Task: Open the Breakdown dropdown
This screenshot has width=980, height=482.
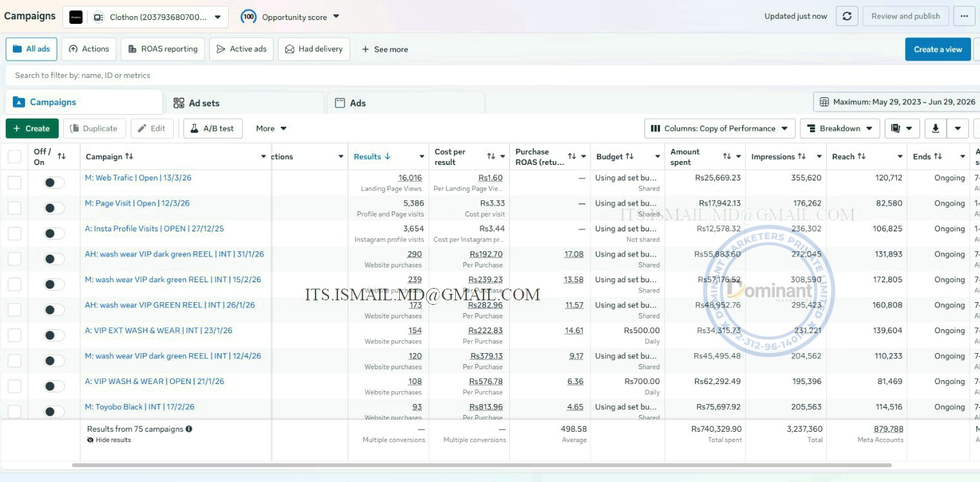Action: pos(840,128)
